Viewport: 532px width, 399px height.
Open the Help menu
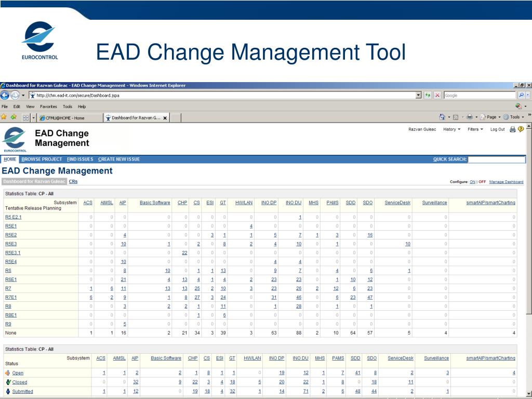pyautogui.click(x=82, y=107)
